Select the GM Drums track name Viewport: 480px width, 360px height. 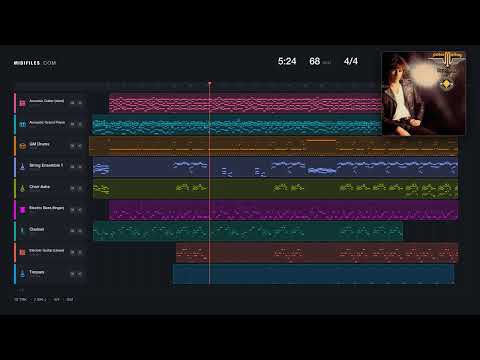coord(39,144)
